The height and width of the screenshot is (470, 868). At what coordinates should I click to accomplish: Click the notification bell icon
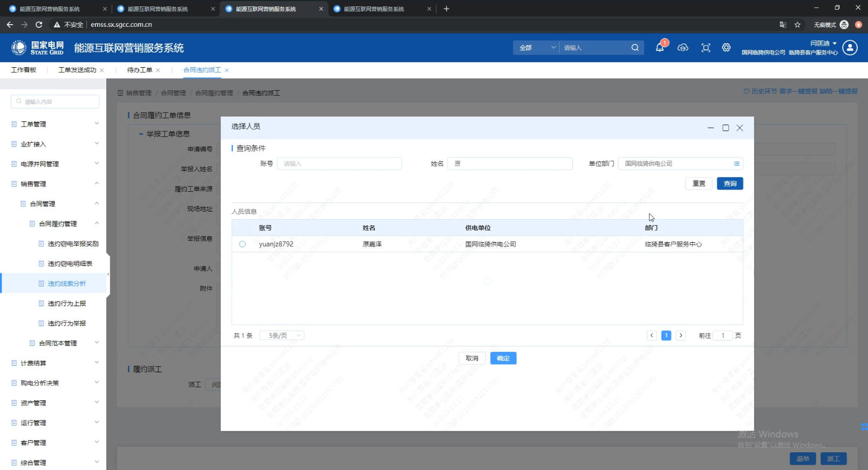[660, 48]
